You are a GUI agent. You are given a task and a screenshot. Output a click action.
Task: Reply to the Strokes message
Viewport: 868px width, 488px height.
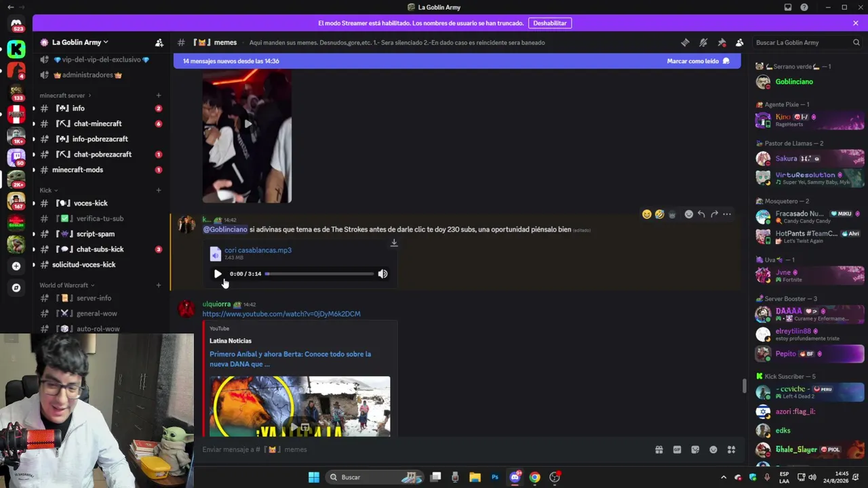[x=701, y=214]
